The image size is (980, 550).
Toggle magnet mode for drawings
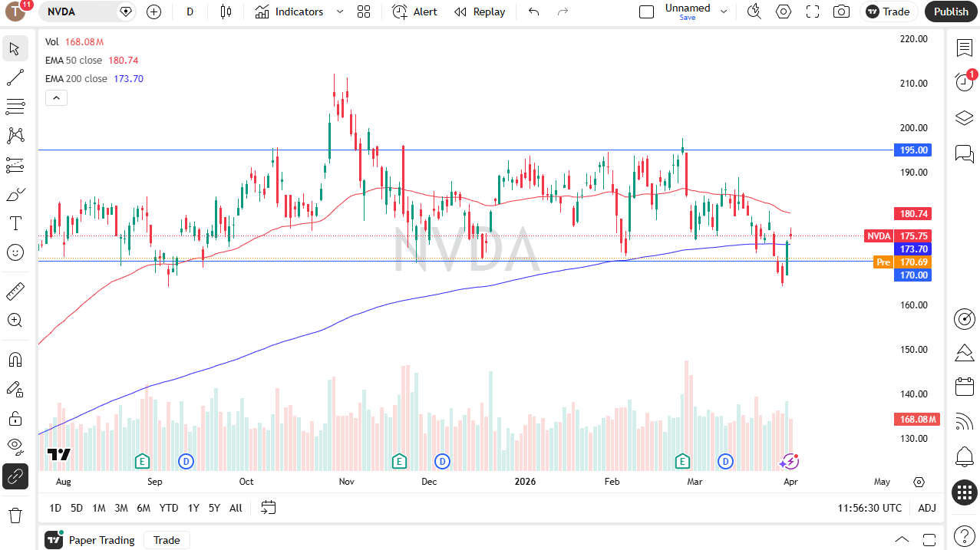(x=15, y=360)
